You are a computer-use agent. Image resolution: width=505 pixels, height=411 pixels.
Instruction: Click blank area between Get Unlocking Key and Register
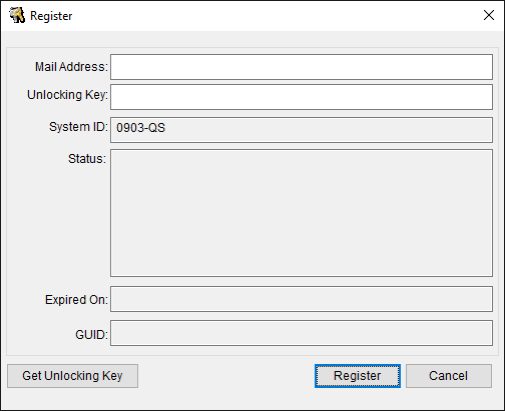226,376
